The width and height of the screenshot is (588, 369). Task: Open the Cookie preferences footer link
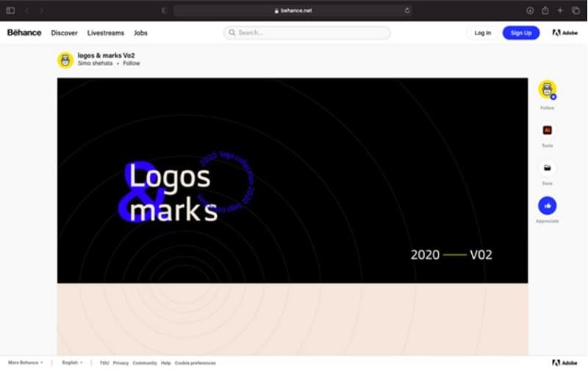[196, 363]
